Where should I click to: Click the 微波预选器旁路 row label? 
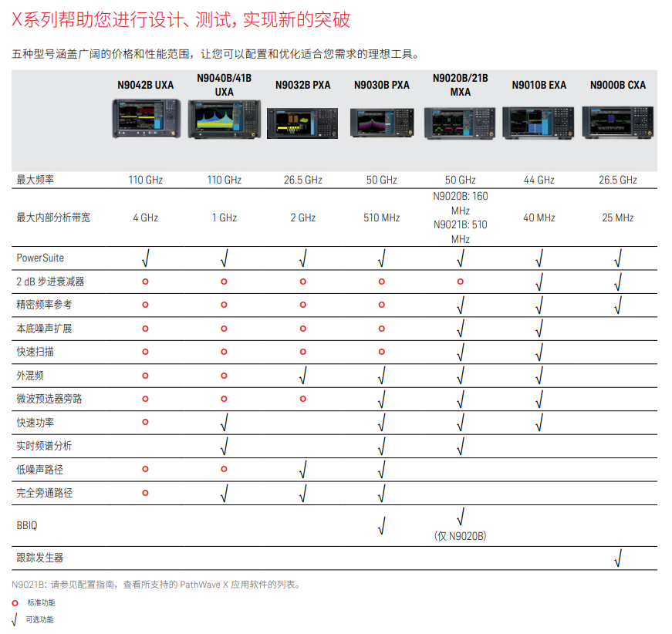(49, 399)
